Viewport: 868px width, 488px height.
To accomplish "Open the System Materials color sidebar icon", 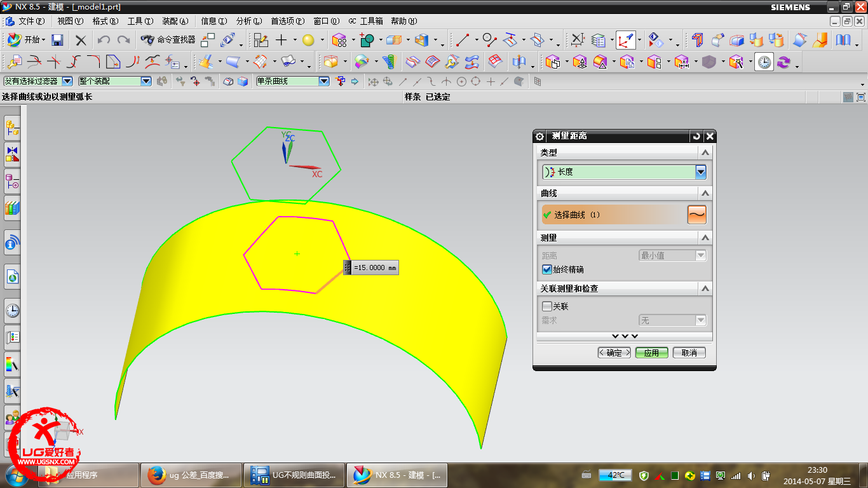I will pos(12,364).
